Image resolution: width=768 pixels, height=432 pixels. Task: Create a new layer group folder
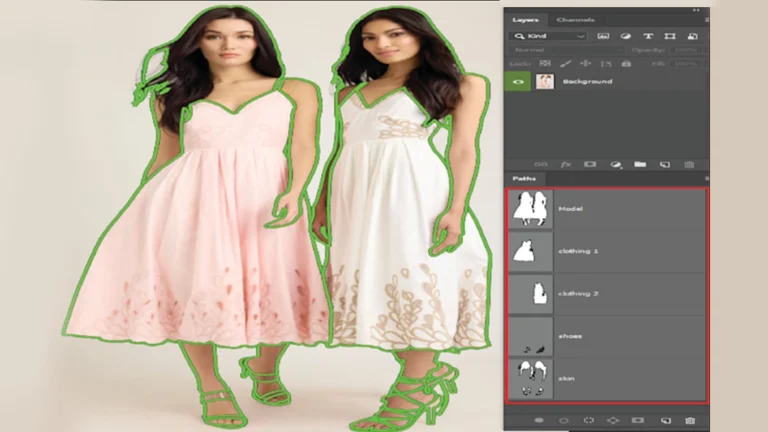(640, 165)
